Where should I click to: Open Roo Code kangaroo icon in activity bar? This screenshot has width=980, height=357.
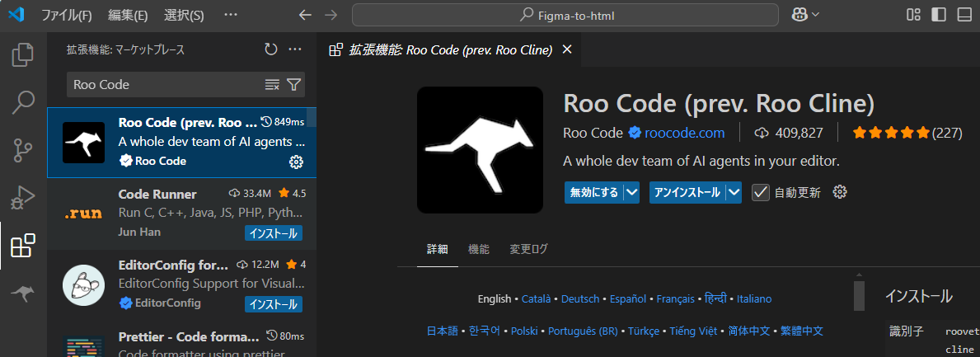(23, 293)
